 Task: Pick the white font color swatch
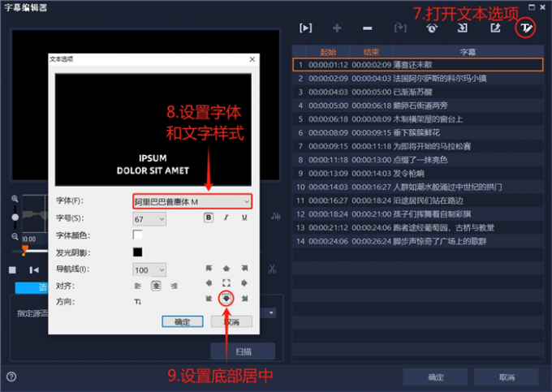(138, 235)
